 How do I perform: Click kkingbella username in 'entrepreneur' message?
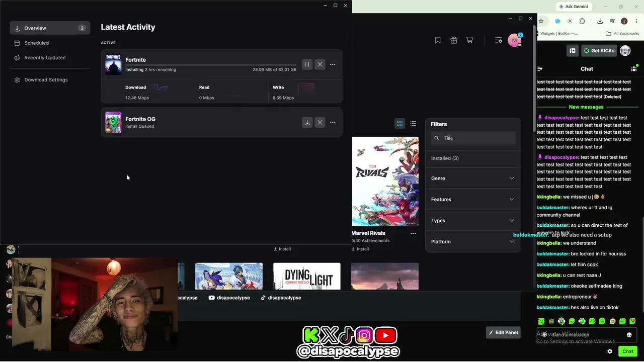coord(549,297)
